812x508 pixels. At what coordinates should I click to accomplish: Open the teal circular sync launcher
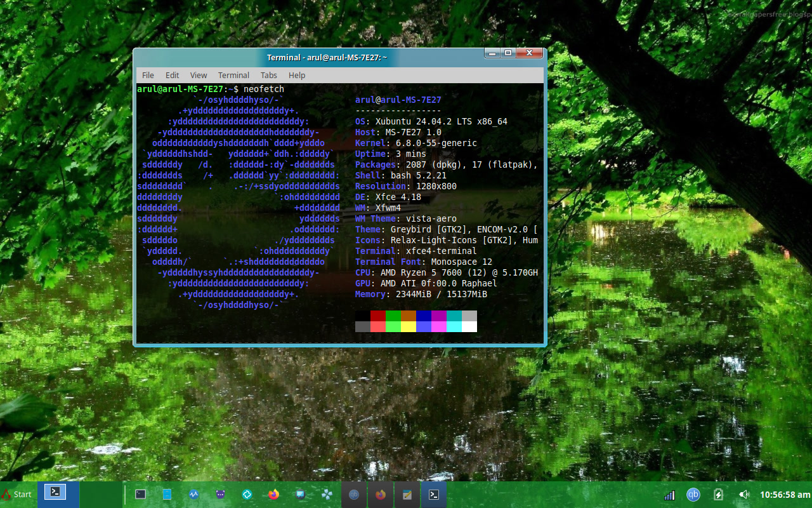[x=247, y=494]
